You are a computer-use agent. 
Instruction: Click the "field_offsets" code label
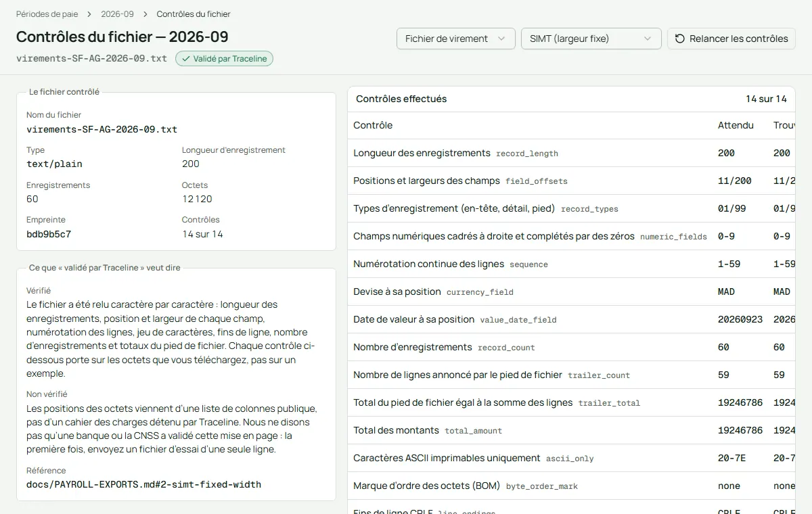pyautogui.click(x=537, y=181)
